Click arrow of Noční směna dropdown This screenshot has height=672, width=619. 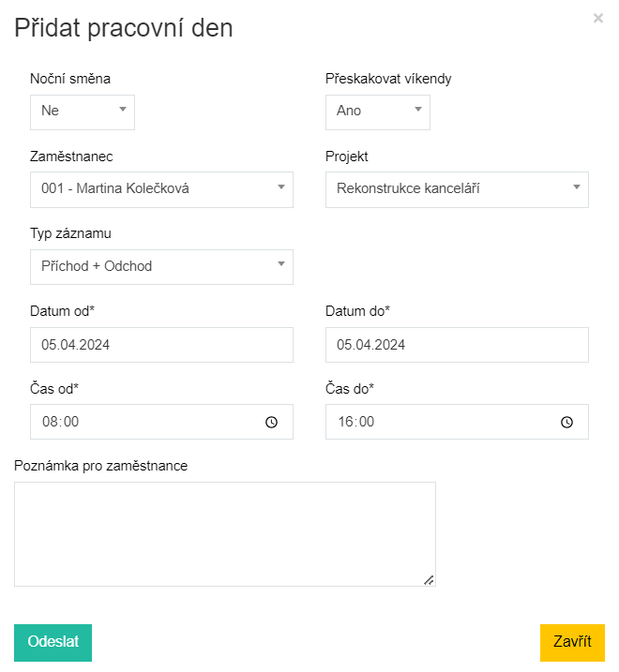click(123, 109)
